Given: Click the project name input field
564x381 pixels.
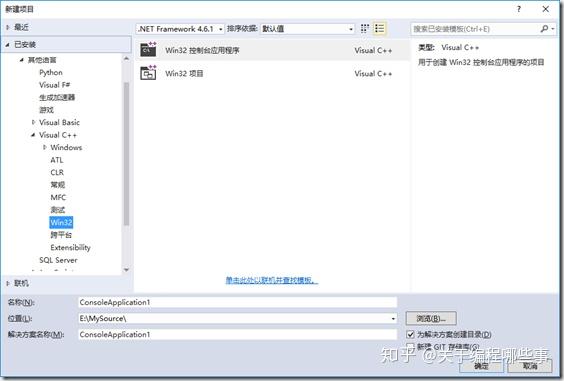Looking at the screenshot, I should 237,302.
